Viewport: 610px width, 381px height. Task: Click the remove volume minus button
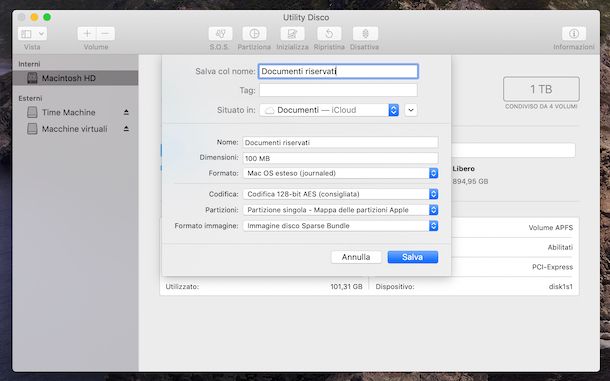point(105,34)
